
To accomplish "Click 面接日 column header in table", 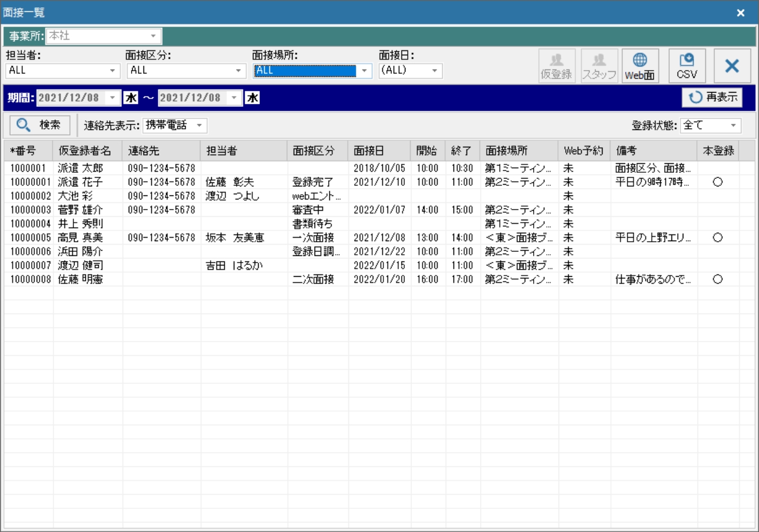I will pyautogui.click(x=379, y=151).
